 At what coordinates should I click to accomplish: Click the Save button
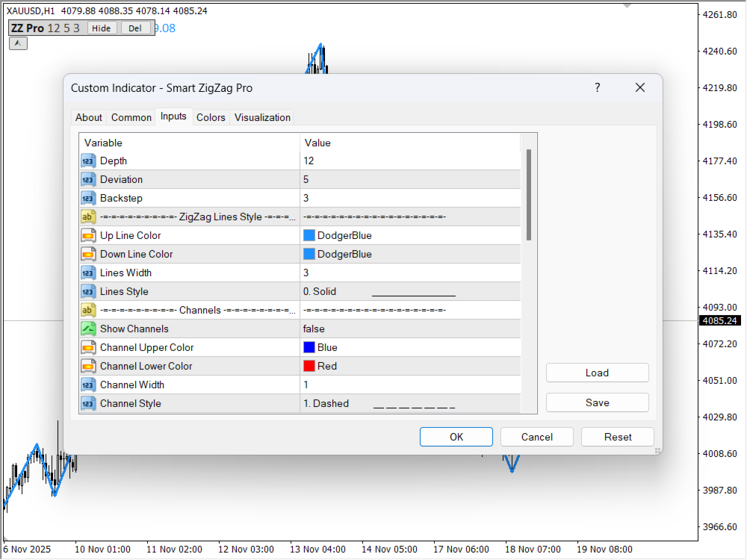click(597, 402)
